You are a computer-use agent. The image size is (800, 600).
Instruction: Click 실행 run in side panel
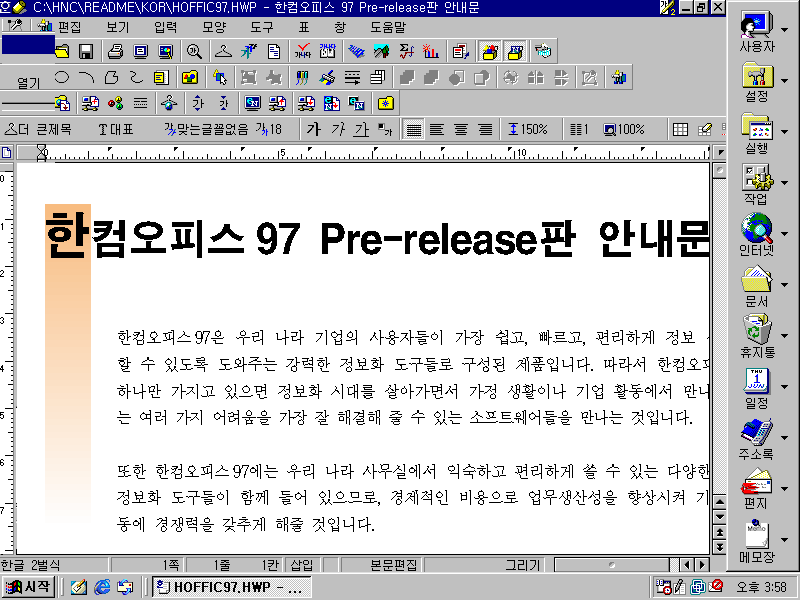pyautogui.click(x=757, y=133)
